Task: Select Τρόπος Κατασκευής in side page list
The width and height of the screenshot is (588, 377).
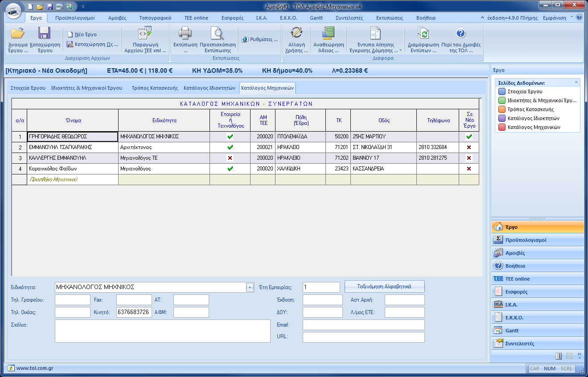Action: tap(526, 109)
